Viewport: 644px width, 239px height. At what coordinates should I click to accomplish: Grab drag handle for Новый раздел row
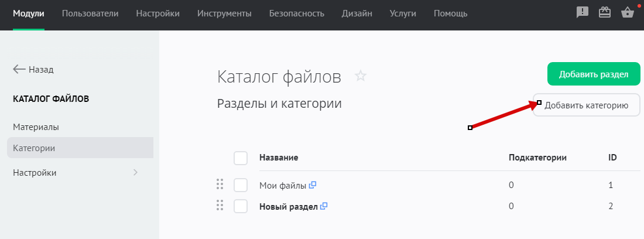click(x=220, y=206)
